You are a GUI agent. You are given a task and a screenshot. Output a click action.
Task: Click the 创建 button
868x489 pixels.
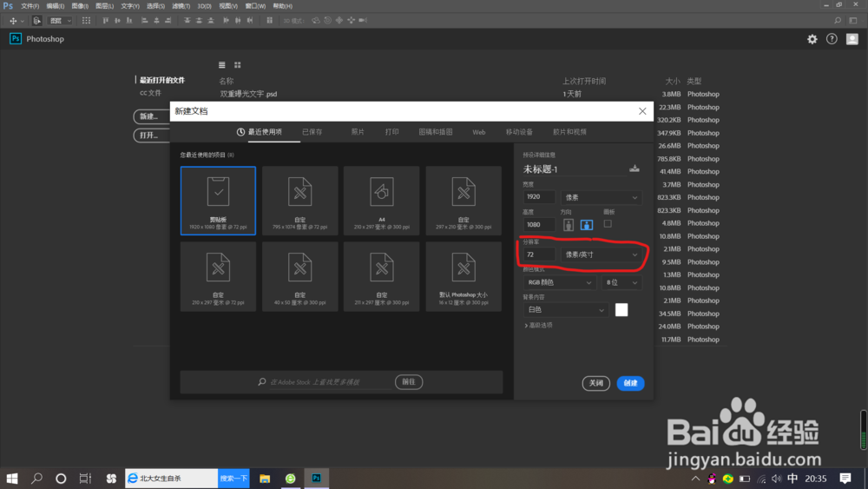tap(630, 383)
